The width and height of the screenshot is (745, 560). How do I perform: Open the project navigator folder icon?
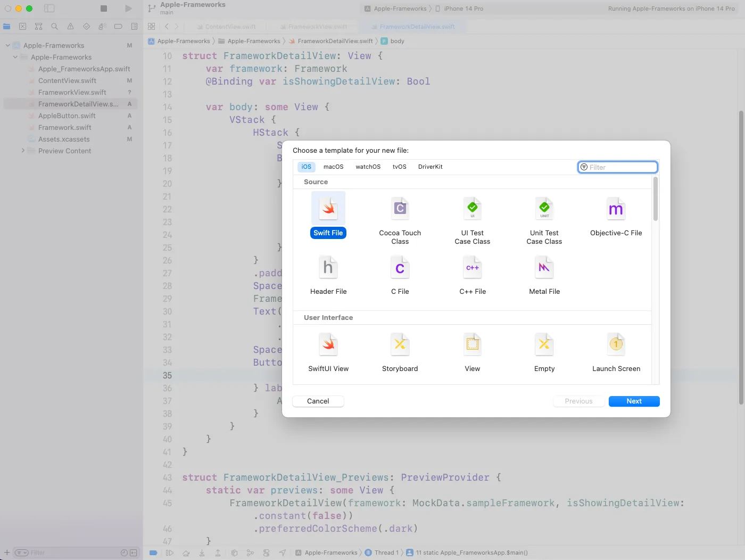point(7,26)
